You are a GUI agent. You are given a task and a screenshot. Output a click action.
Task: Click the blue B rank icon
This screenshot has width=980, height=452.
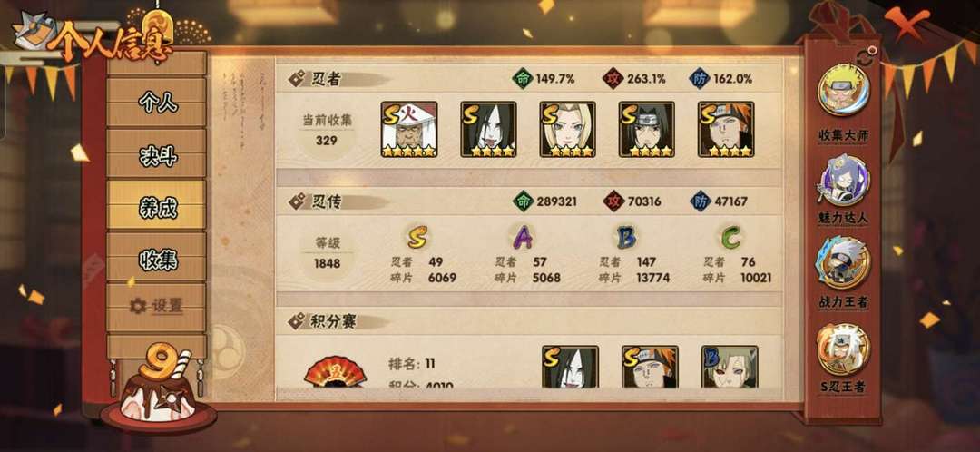tap(626, 238)
